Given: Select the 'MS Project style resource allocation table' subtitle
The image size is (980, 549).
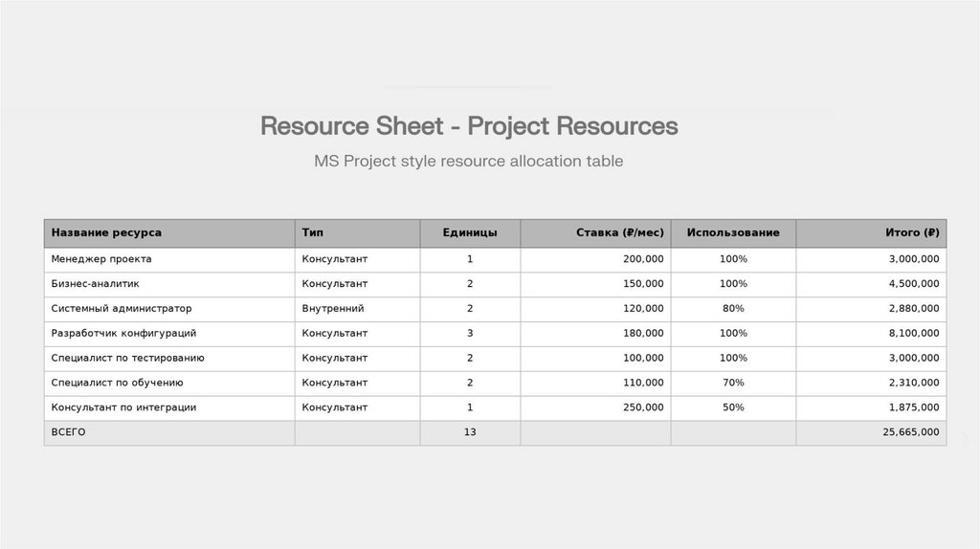Looking at the screenshot, I should point(469,161).
